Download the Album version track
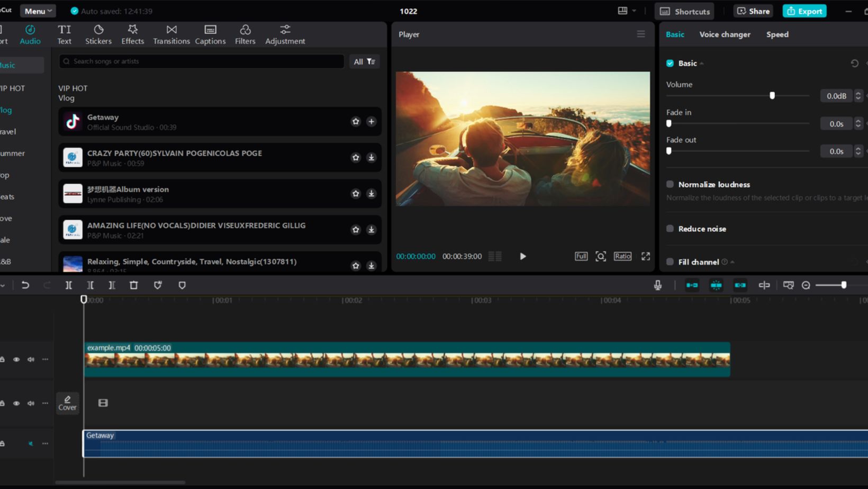This screenshot has width=868, height=489. (372, 194)
